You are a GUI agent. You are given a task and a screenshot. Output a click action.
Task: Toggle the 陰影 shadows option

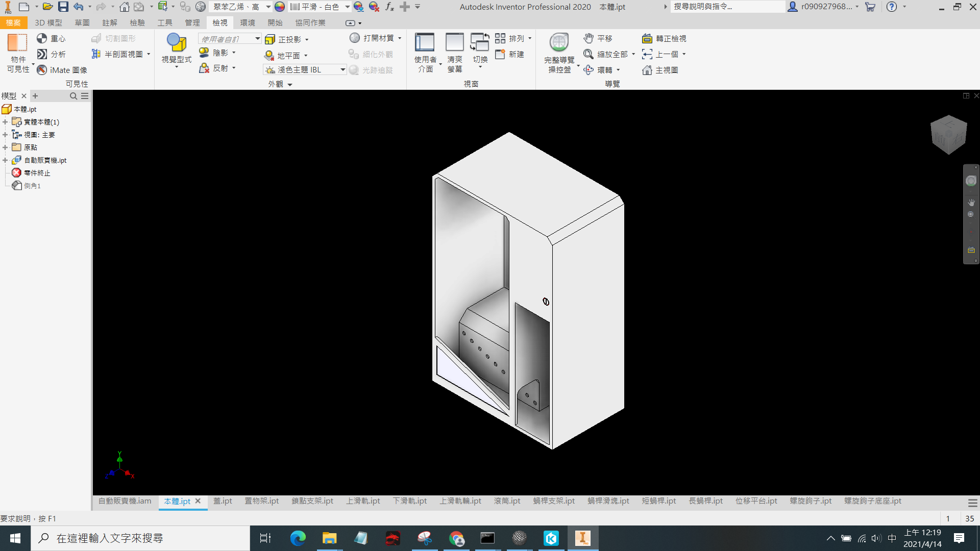click(x=217, y=53)
